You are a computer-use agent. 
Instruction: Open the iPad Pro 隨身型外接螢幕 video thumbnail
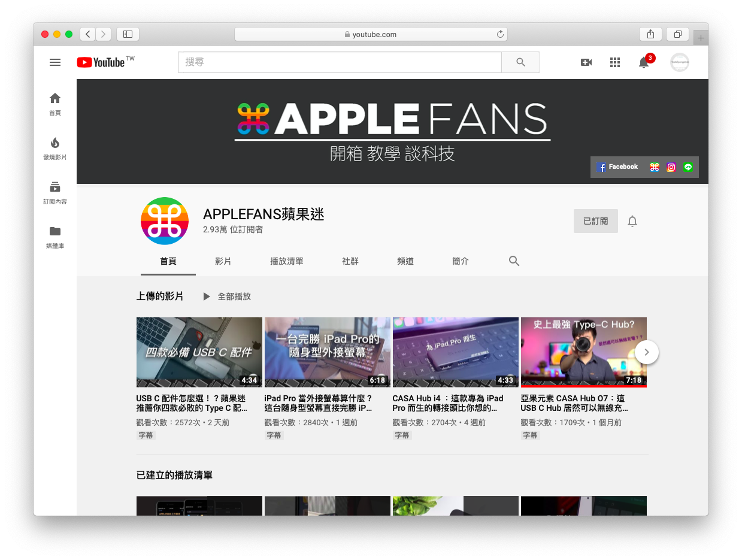point(328,352)
